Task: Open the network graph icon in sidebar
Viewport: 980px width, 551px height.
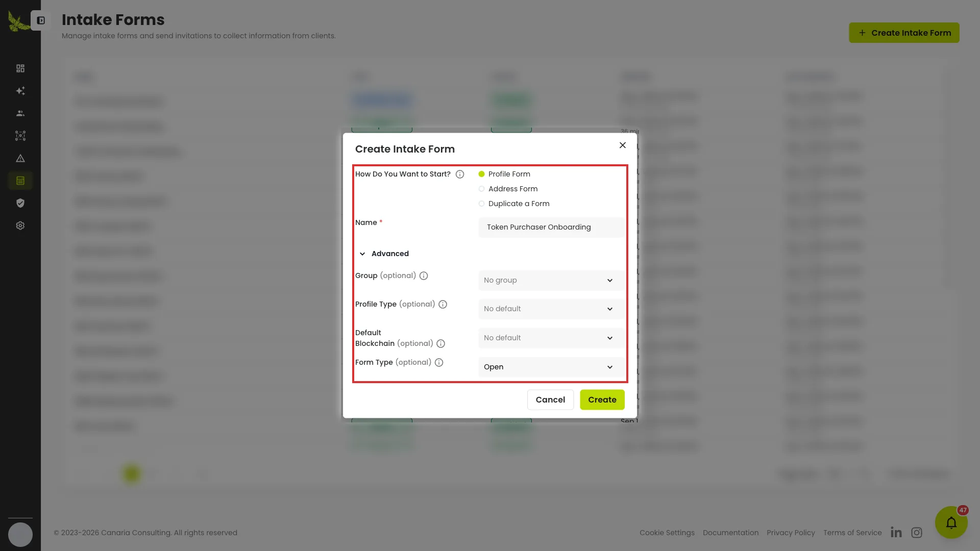Action: (x=20, y=136)
